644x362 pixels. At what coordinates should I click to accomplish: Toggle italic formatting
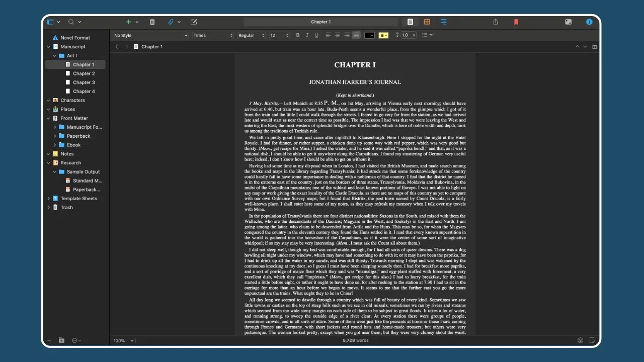pos(307,35)
